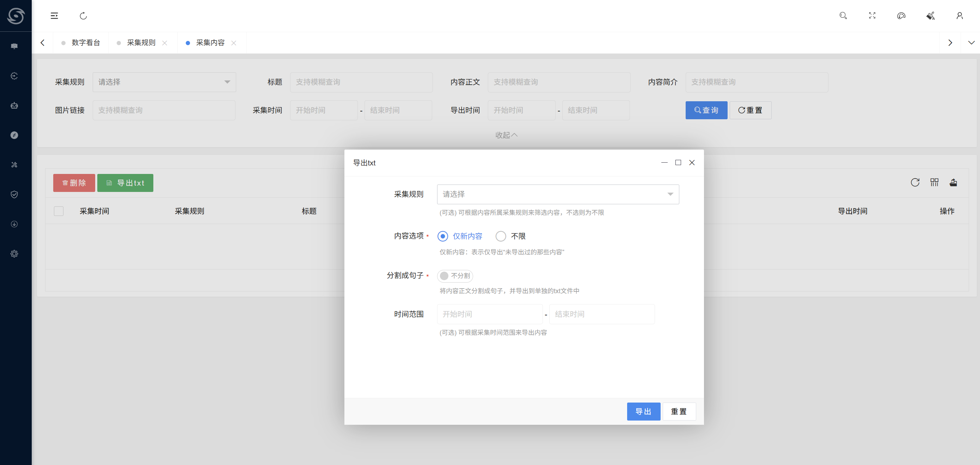Click the 标题 fuzzy search input

[361, 82]
